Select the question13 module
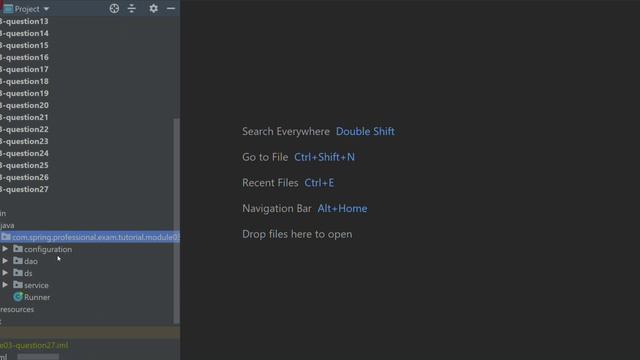 [x=24, y=21]
